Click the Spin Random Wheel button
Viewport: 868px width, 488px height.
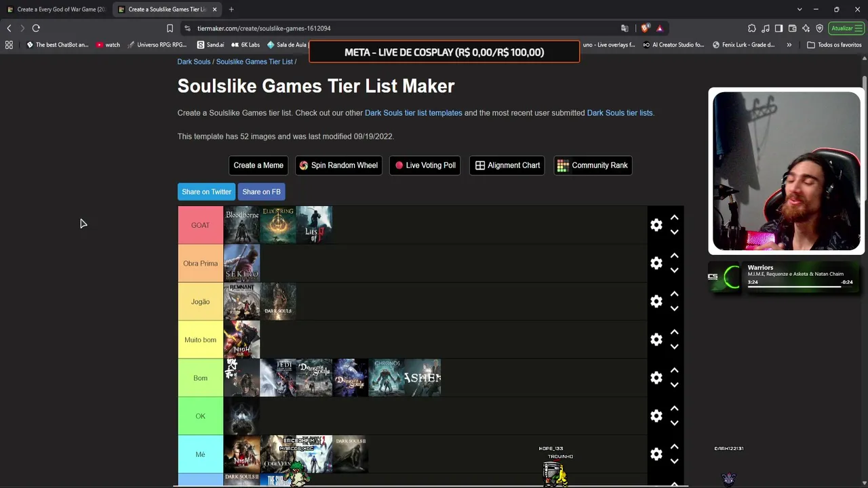pyautogui.click(x=338, y=165)
